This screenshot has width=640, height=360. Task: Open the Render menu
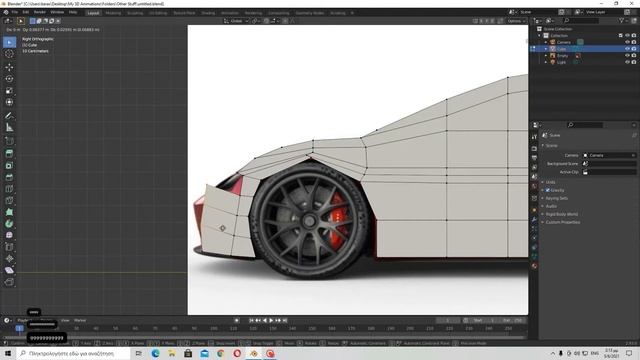40,13
